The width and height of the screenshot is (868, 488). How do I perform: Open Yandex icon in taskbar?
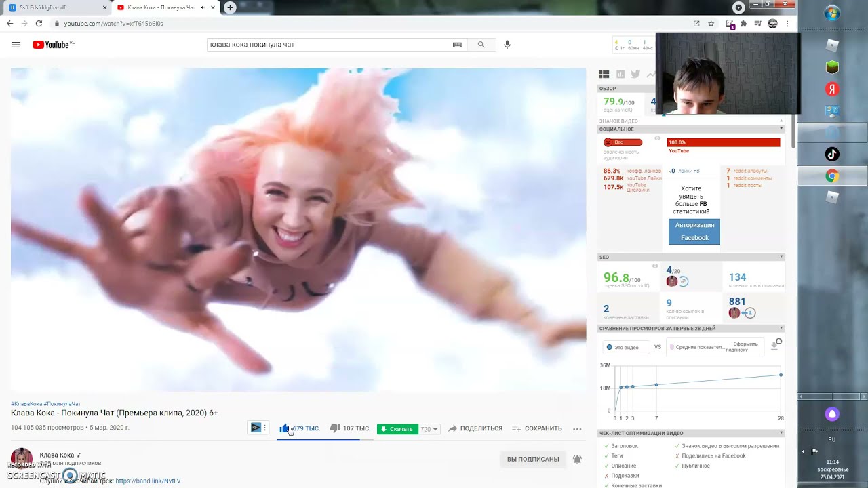[x=832, y=89]
